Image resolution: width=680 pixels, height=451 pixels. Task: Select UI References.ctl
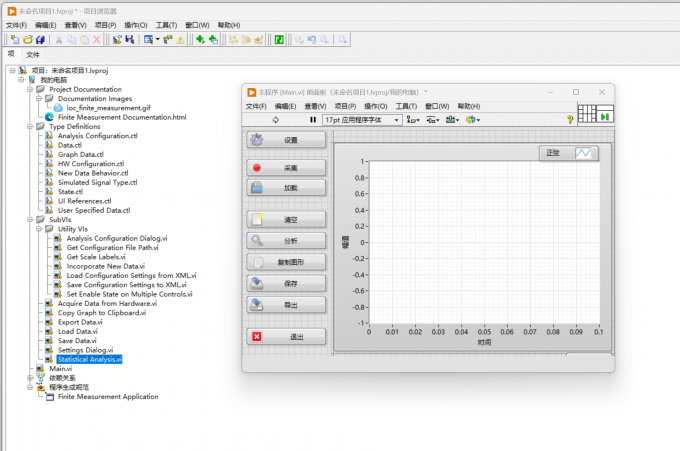point(85,201)
